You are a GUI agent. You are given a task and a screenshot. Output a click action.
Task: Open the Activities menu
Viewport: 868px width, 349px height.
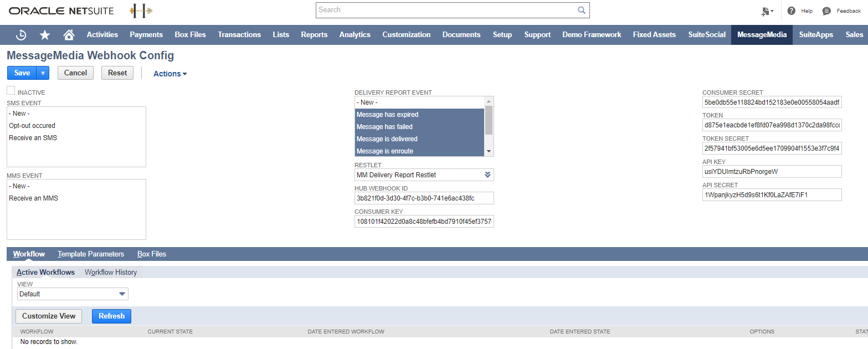(102, 35)
